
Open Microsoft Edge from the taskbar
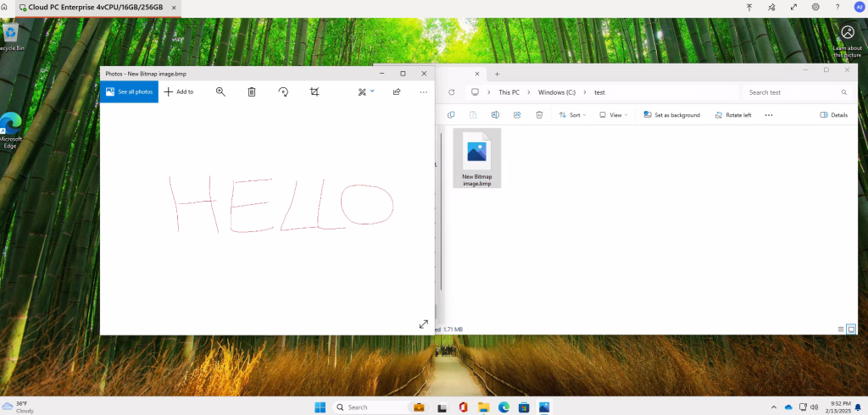[504, 407]
